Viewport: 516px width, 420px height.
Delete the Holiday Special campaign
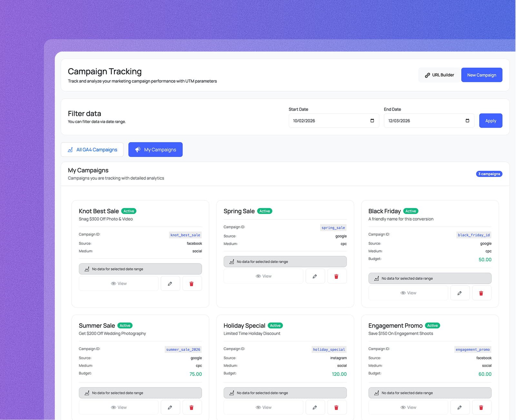[x=336, y=407]
